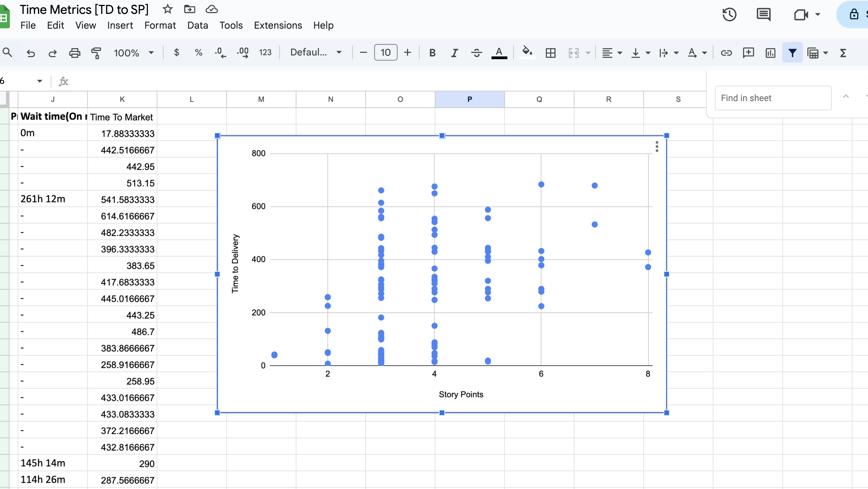Toggle bold formatting
The image size is (868, 489).
[x=432, y=53]
